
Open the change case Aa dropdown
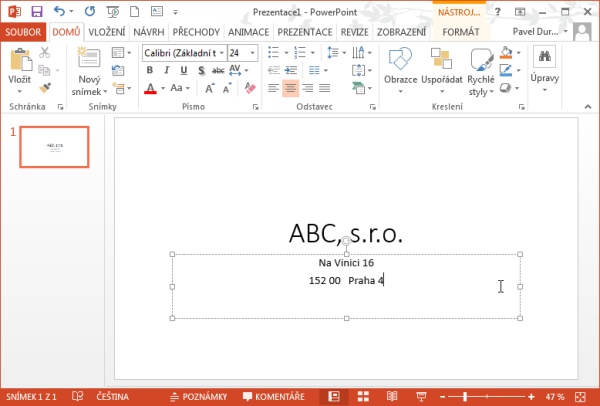pos(180,88)
